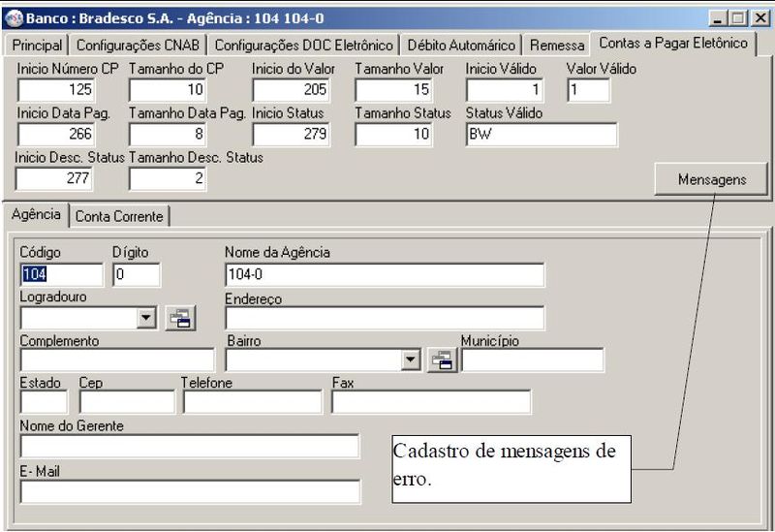Click the Fax field
Viewport: 775px width, 532px height.
[x=431, y=401]
